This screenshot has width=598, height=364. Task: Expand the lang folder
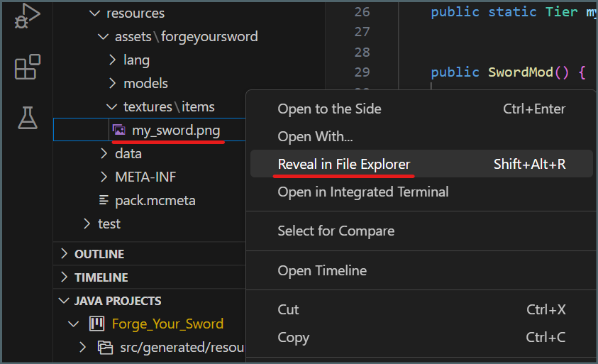coord(112,60)
